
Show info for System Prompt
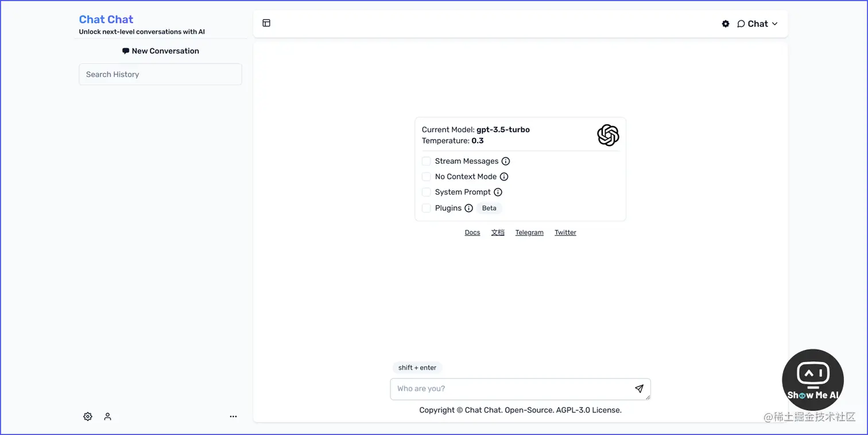tap(498, 193)
